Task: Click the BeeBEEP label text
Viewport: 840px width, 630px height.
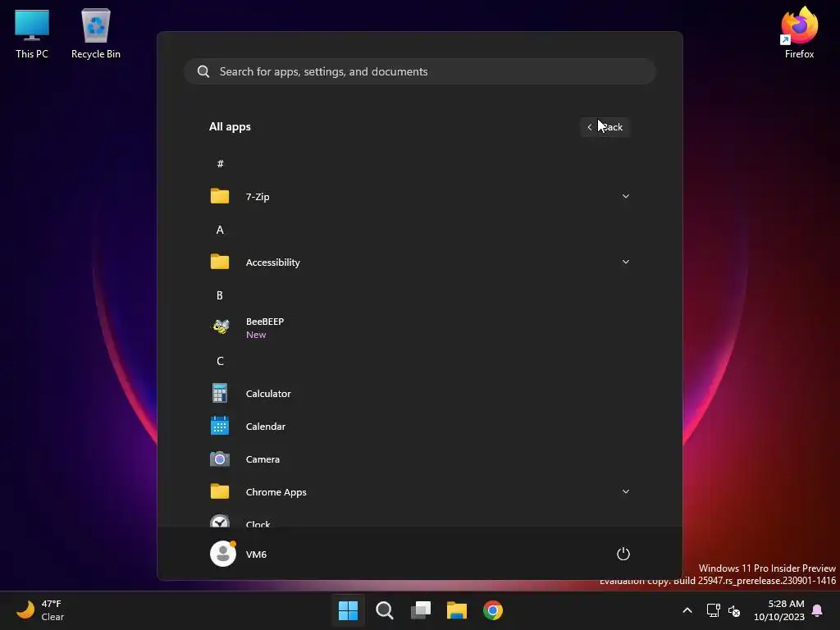Action: click(265, 322)
